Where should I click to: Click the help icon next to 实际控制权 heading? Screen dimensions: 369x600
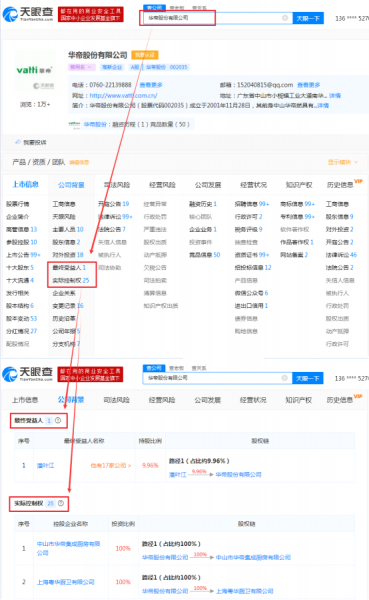pyautogui.click(x=60, y=503)
